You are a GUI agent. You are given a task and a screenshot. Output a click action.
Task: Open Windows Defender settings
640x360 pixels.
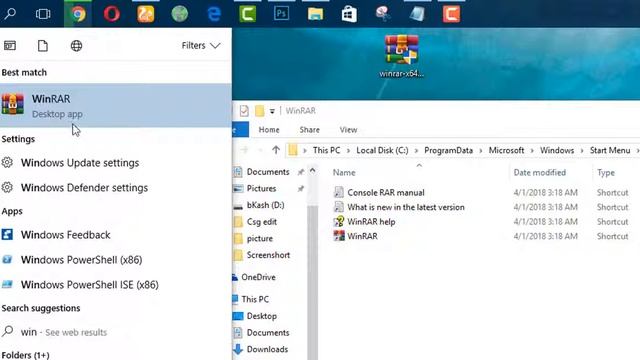(84, 188)
